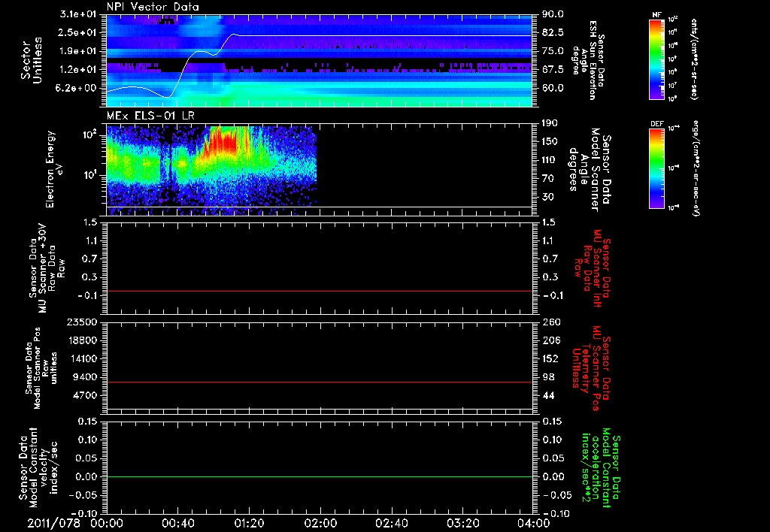This screenshot has width=770, height=532.
Task: Click the Sector Unitless axis label
Action: 32,60
